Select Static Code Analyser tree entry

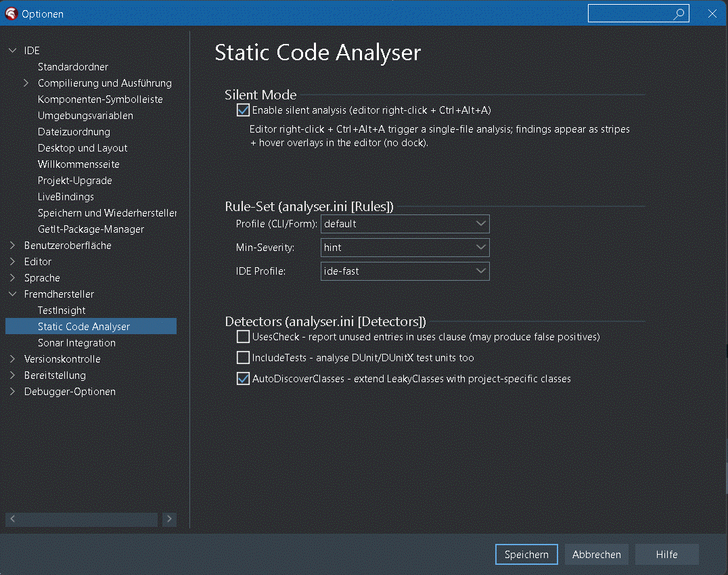(x=91, y=326)
